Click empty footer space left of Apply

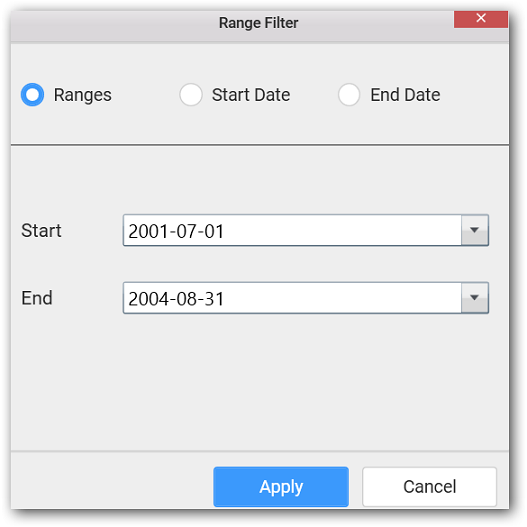(112, 481)
